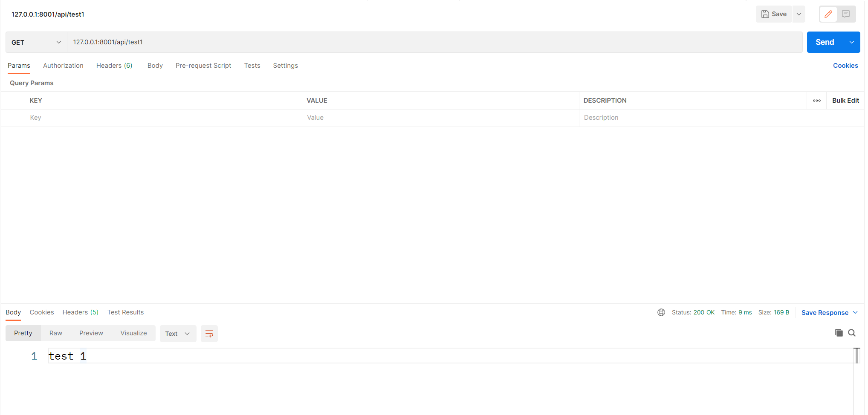Open the Test Results tab
The image size is (868, 415).
click(125, 312)
